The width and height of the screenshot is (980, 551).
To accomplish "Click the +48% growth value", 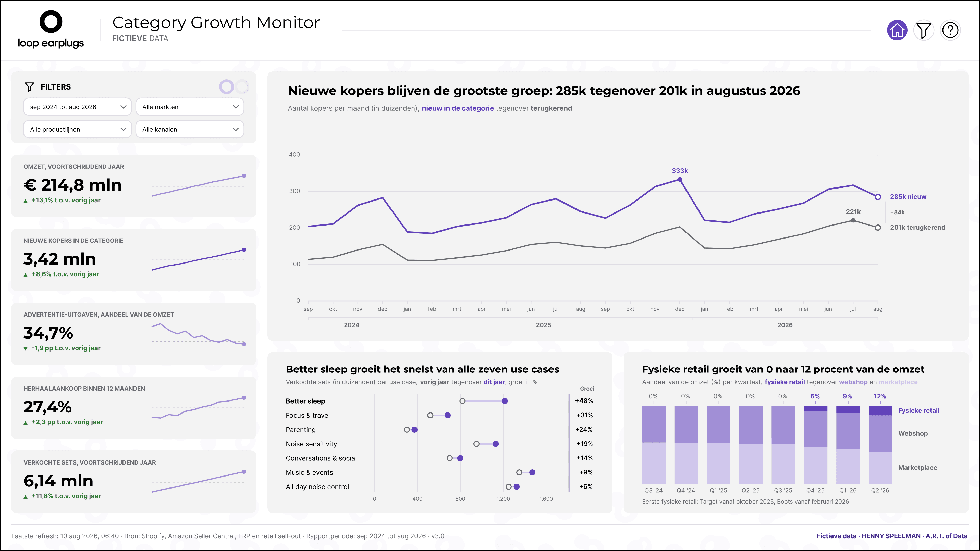I will point(584,401).
